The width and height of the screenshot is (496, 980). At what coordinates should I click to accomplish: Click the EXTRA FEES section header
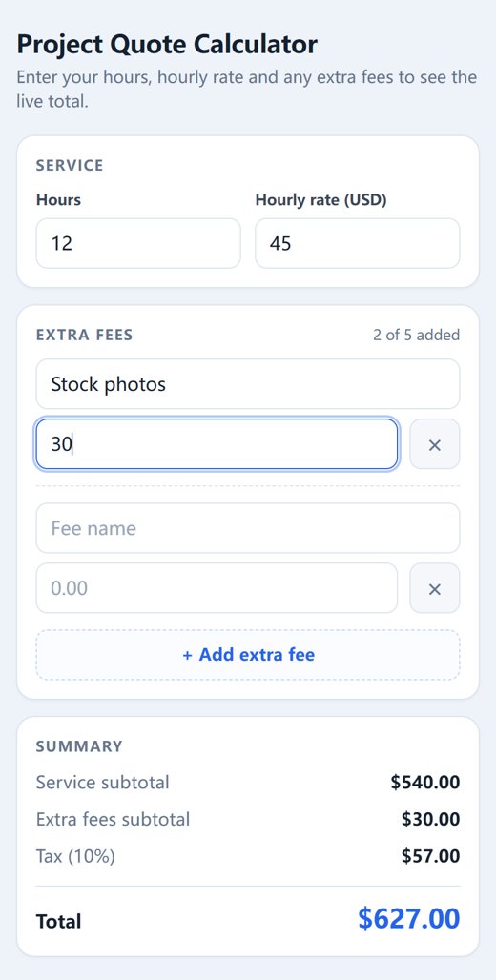[85, 335]
